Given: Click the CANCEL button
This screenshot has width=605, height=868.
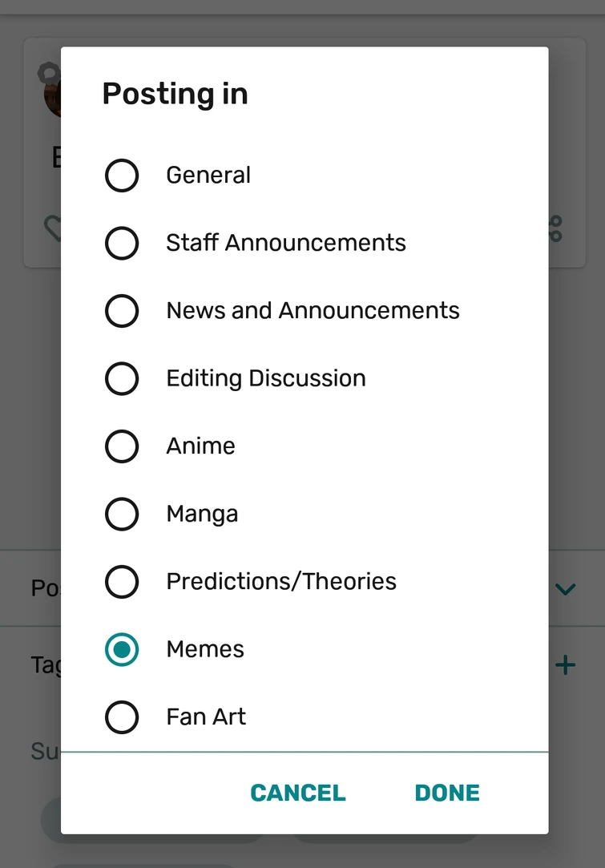Looking at the screenshot, I should tap(297, 792).
